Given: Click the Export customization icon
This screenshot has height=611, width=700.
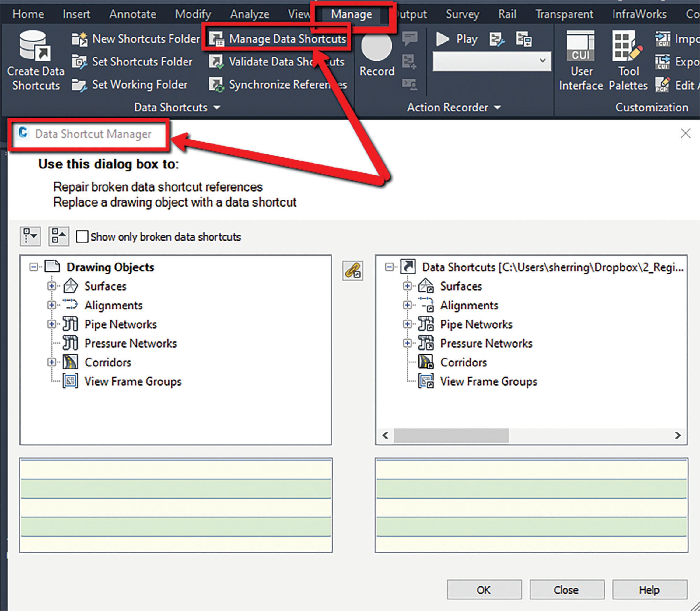Looking at the screenshot, I should (663, 62).
